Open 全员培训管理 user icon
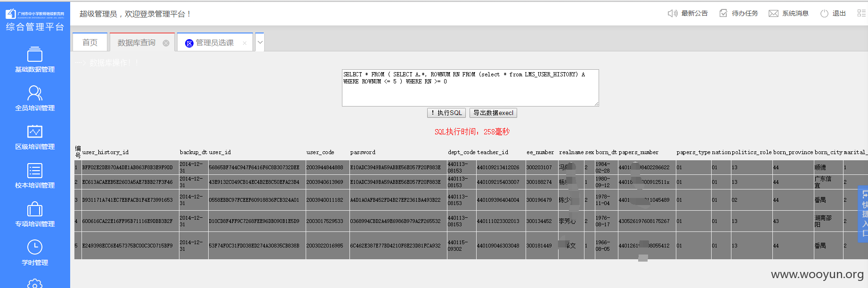Image resolution: width=868 pixels, height=288 pixels. pos(35,93)
